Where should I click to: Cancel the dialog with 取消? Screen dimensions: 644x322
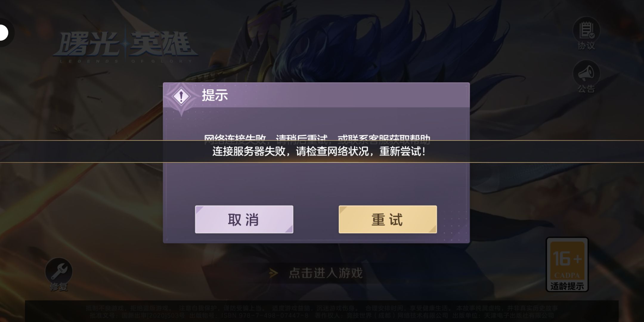tap(244, 219)
